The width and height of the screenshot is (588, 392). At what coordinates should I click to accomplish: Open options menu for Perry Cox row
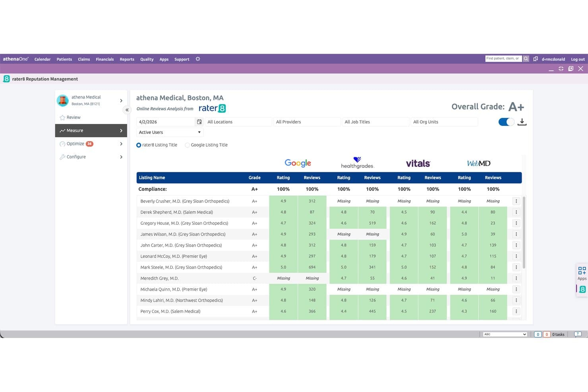(x=516, y=311)
